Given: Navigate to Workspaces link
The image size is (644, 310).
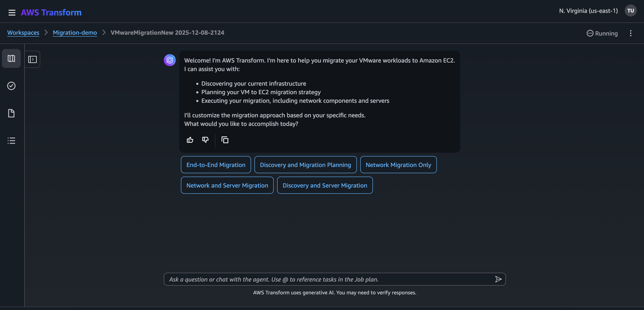Looking at the screenshot, I should pos(23,33).
